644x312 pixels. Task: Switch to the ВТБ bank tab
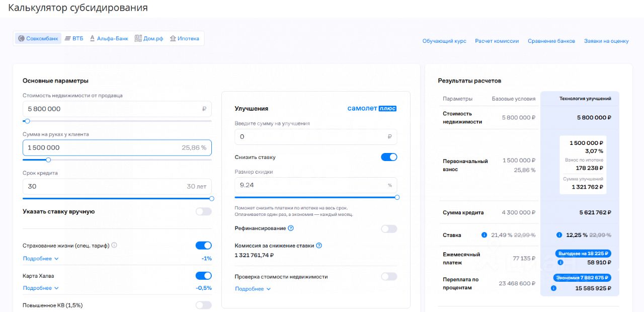click(x=74, y=38)
